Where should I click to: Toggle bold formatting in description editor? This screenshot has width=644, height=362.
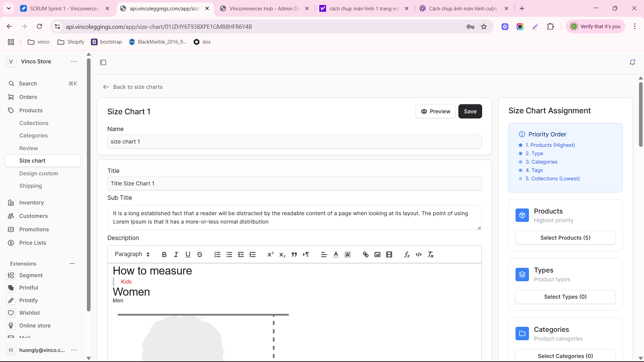click(x=164, y=255)
